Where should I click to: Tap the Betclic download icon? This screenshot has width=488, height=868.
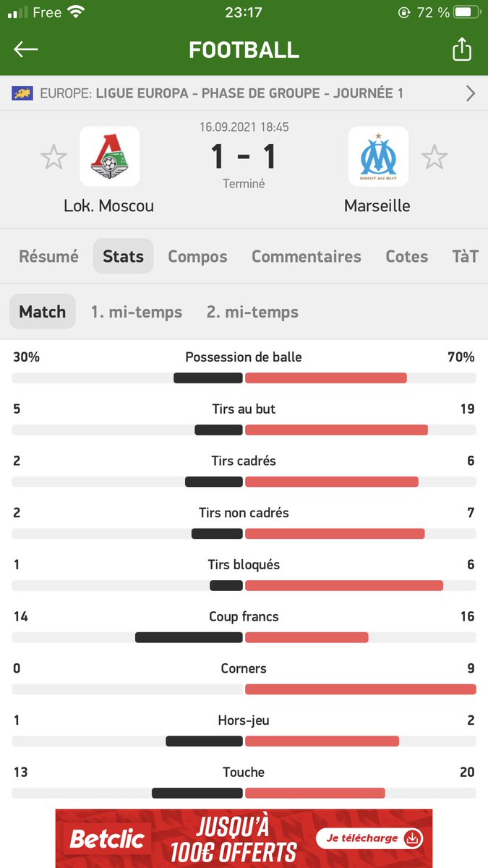[413, 838]
